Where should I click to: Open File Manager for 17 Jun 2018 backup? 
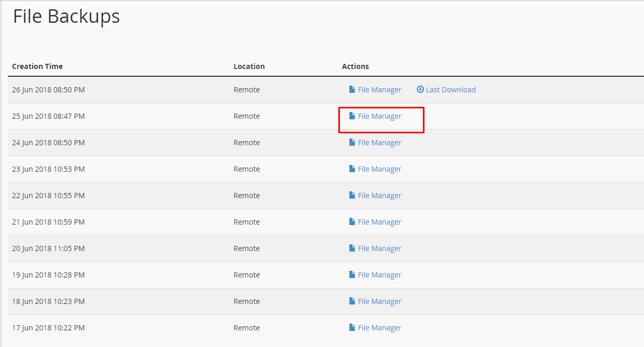[379, 328]
